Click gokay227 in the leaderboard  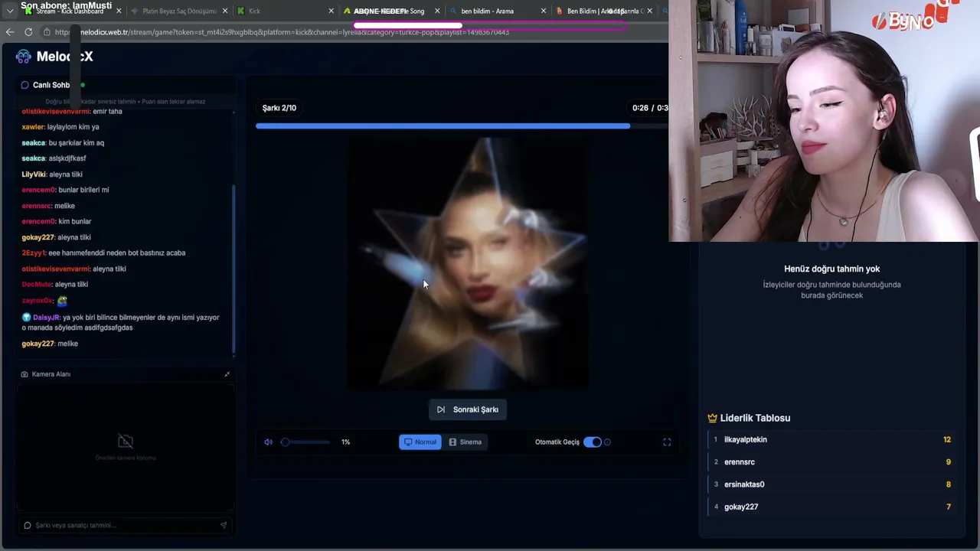click(x=741, y=507)
